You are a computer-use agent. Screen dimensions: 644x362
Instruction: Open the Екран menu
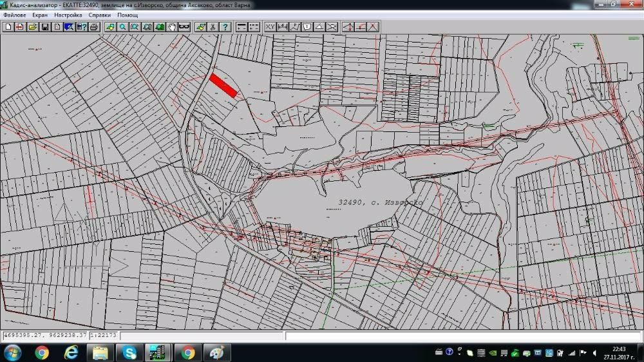coord(40,14)
